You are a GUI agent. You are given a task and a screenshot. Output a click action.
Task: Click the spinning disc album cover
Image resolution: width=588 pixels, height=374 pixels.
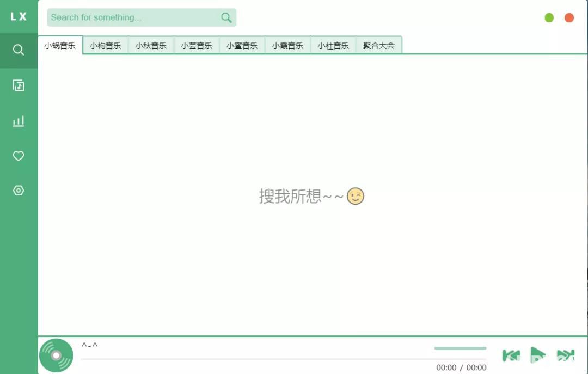[x=56, y=355]
